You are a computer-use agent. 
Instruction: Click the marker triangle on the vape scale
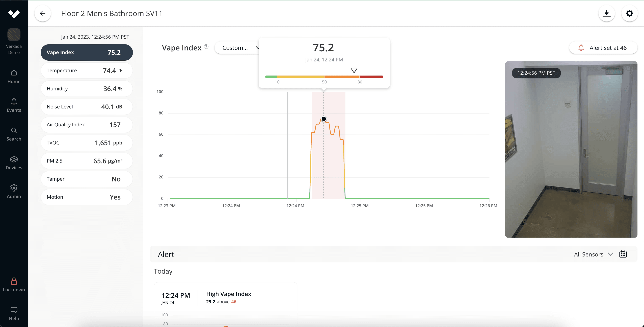point(354,70)
